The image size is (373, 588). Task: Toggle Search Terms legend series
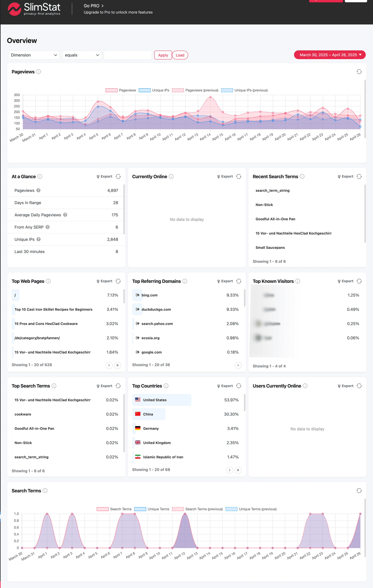(114, 509)
